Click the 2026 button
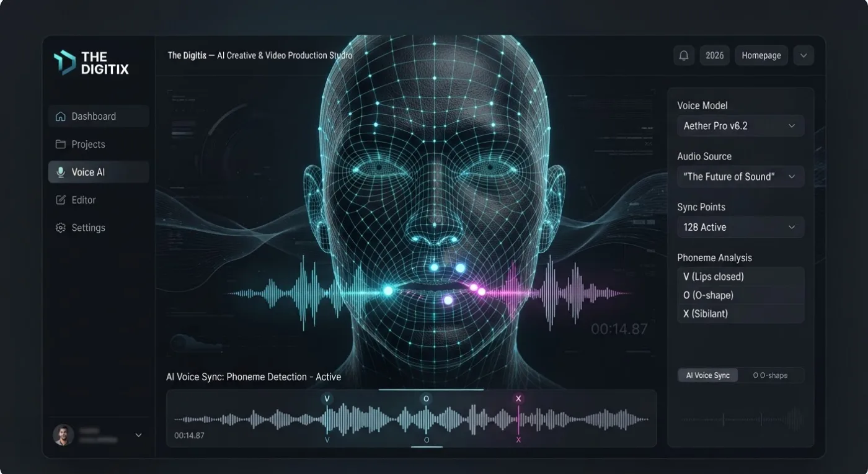Screen dimensions: 868x474 [715, 55]
